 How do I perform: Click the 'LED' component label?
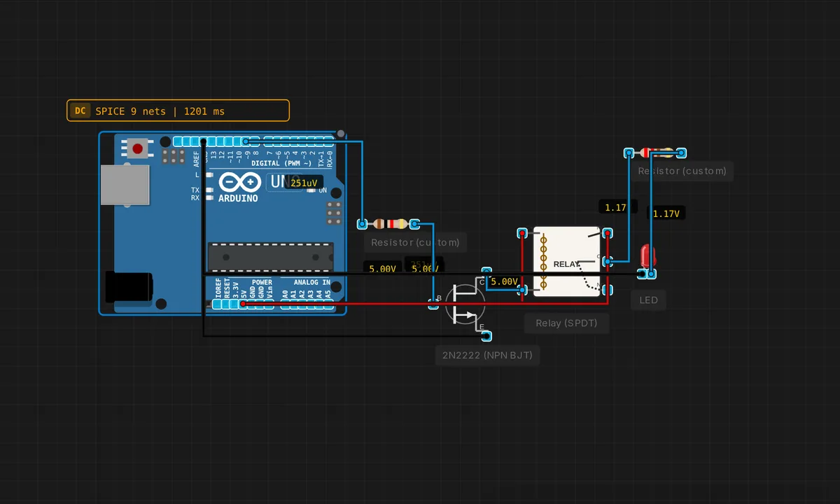648,300
